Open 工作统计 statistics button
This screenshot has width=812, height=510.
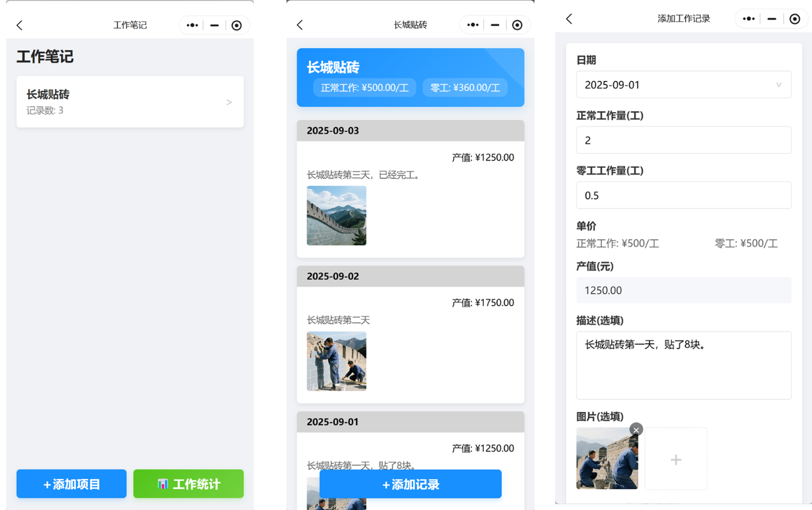coord(188,484)
